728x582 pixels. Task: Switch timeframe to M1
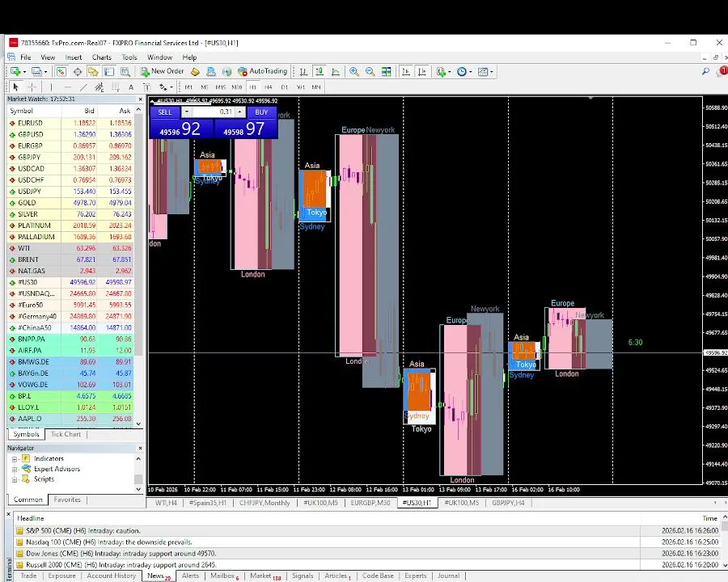188,86
